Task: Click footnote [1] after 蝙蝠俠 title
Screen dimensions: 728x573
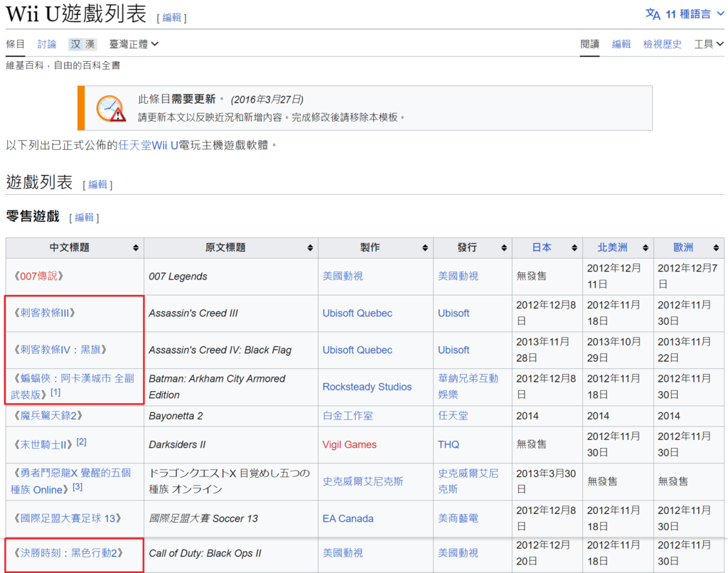Action: click(x=55, y=392)
